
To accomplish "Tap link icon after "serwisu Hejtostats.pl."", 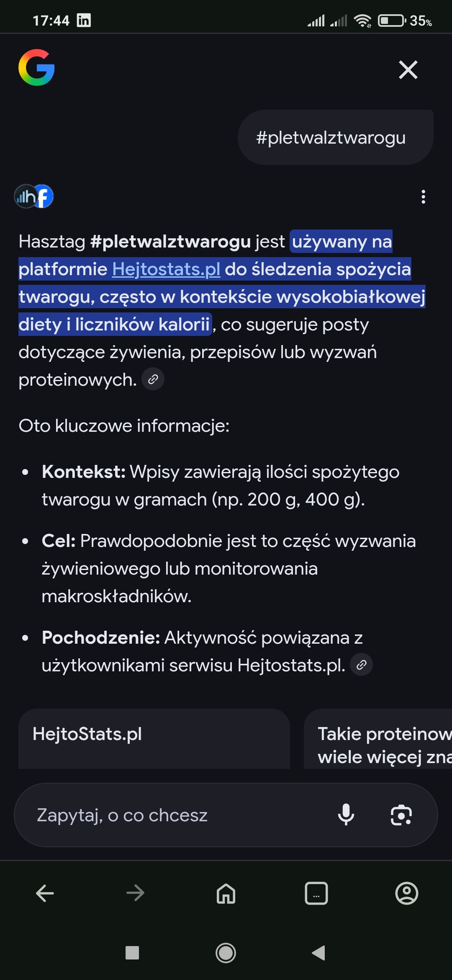I will [362, 665].
